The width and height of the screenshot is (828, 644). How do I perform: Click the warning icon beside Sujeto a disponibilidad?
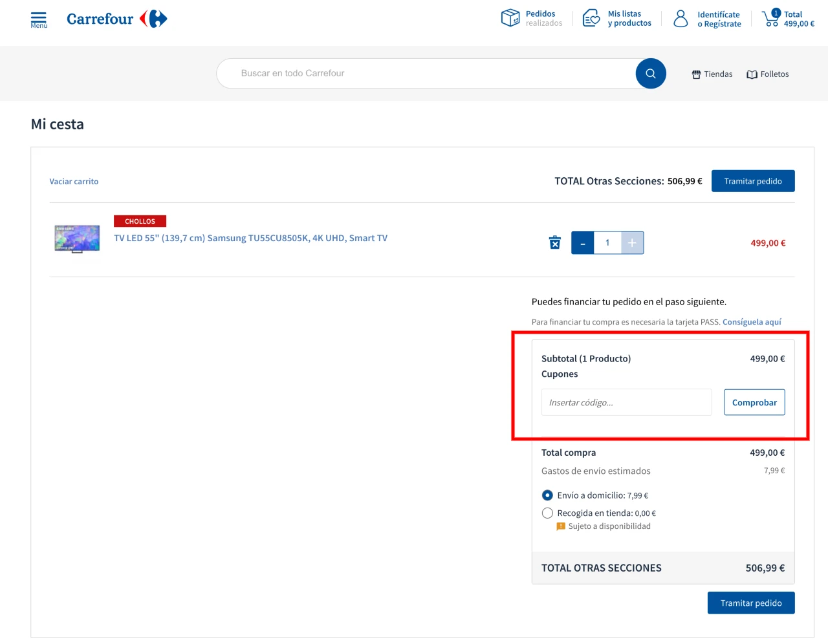[561, 526]
